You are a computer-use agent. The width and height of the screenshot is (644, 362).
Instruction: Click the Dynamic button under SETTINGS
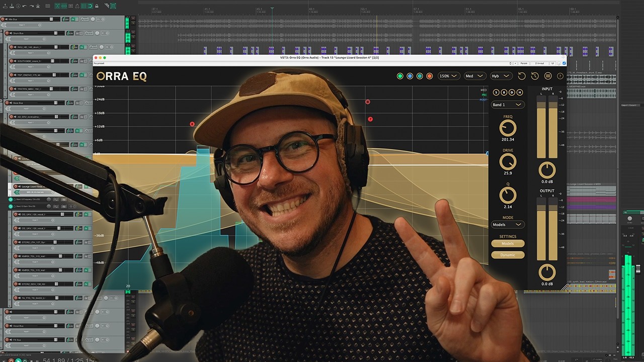508,255
